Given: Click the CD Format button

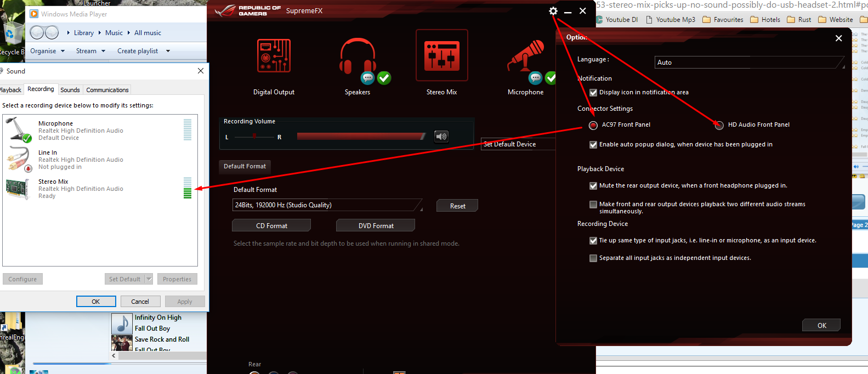Looking at the screenshot, I should [271, 225].
